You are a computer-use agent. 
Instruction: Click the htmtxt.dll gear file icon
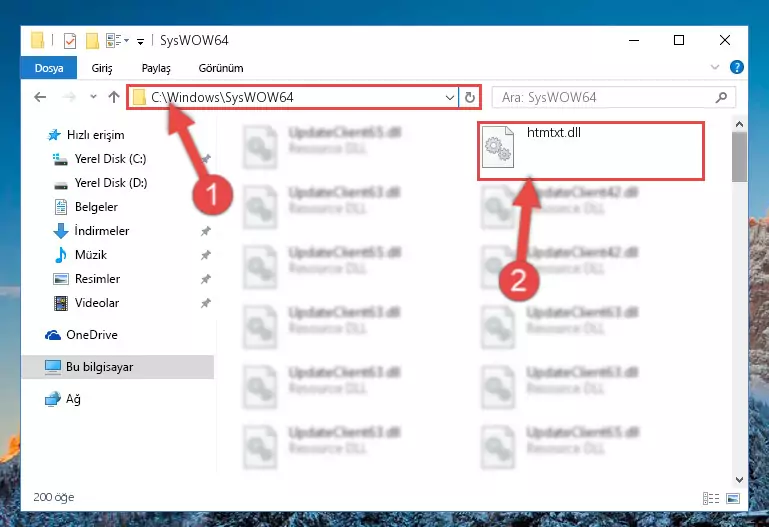tap(498, 147)
